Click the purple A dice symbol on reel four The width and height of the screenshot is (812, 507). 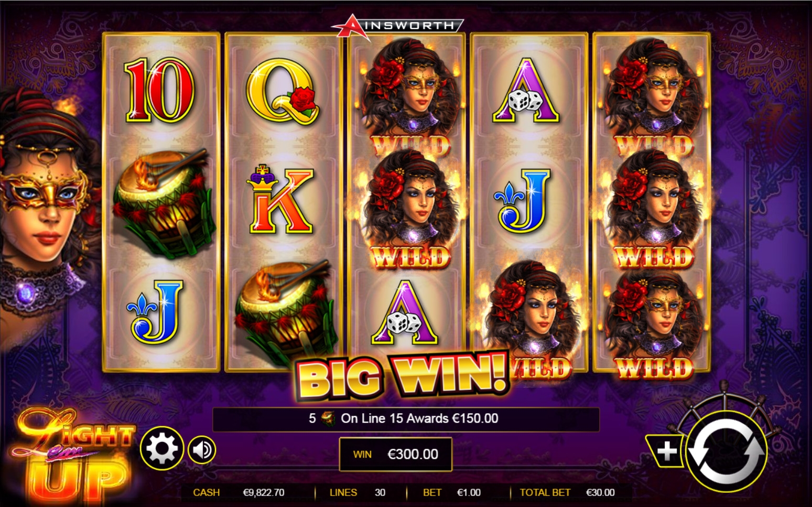(x=526, y=91)
